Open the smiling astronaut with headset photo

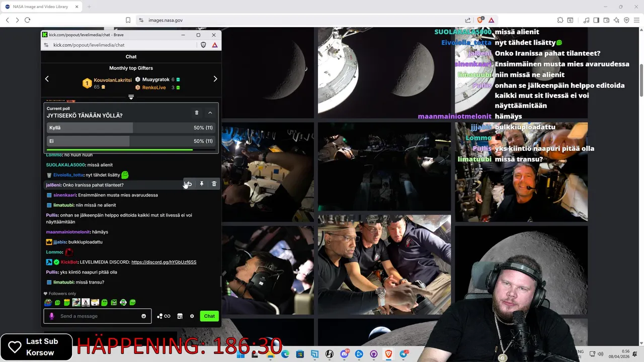click(x=521, y=172)
